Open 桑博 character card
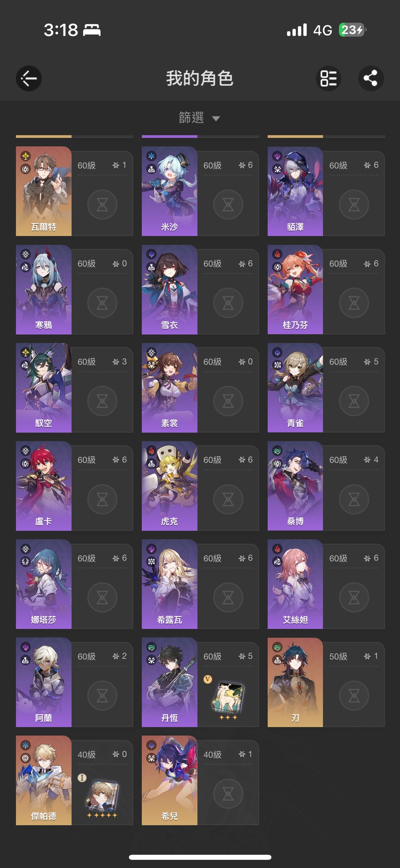 [x=326, y=486]
